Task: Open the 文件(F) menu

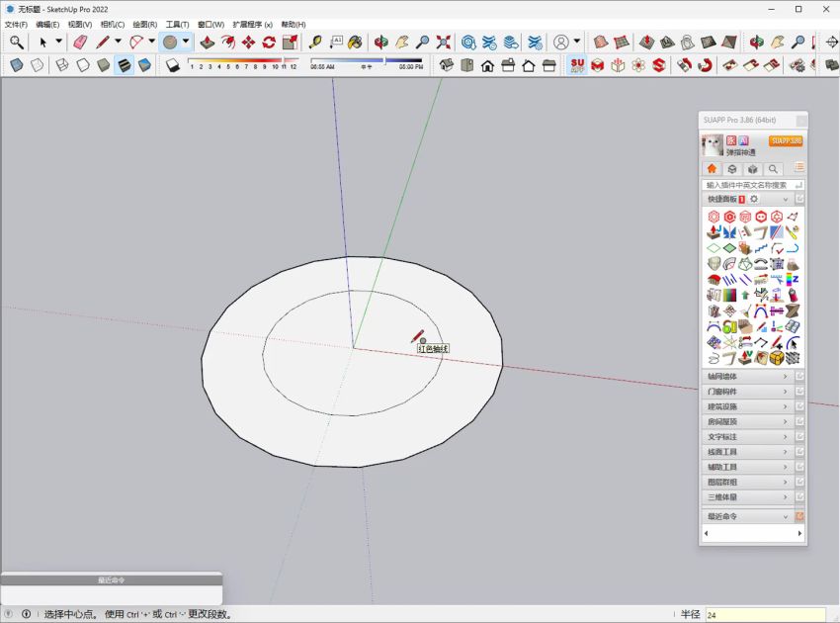Action: coord(16,24)
